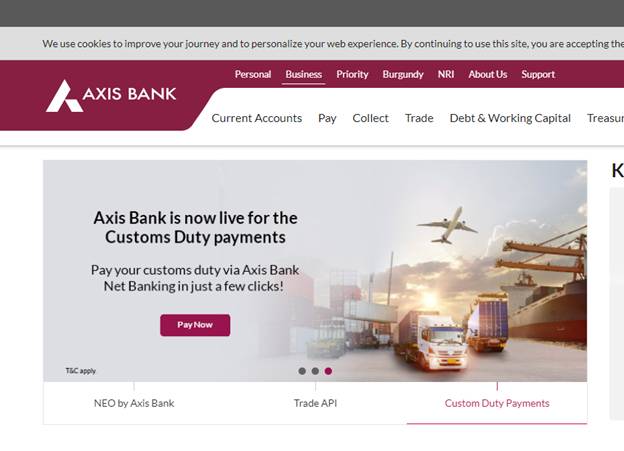
Task: Open the Collect menu item
Action: 370,118
